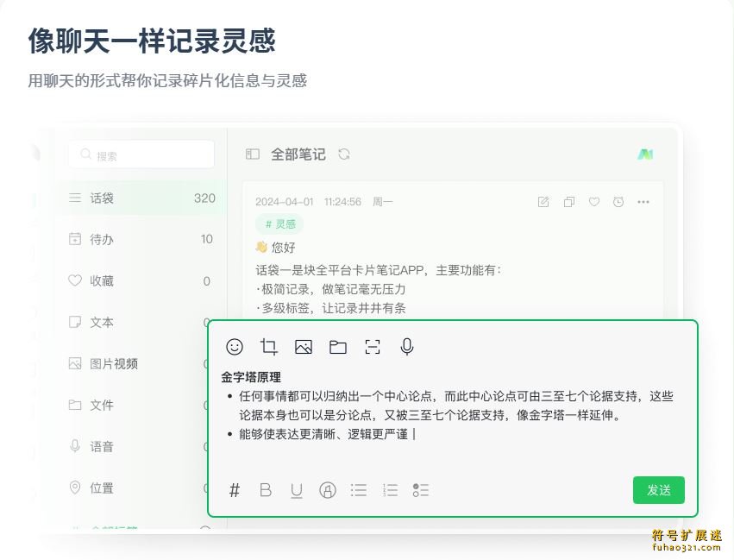Image resolution: width=734 pixels, height=560 pixels.
Task: Click the 320 count beside 话袋
Action: click(204, 198)
